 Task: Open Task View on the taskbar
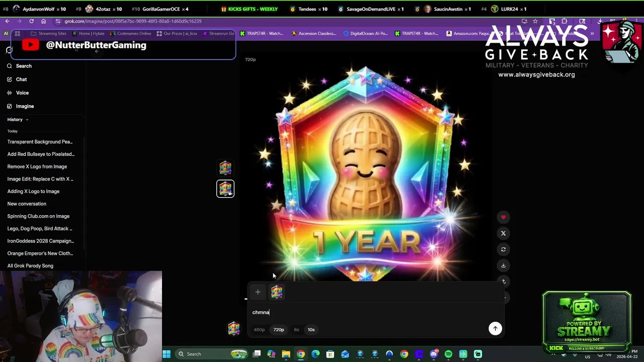coord(257,354)
